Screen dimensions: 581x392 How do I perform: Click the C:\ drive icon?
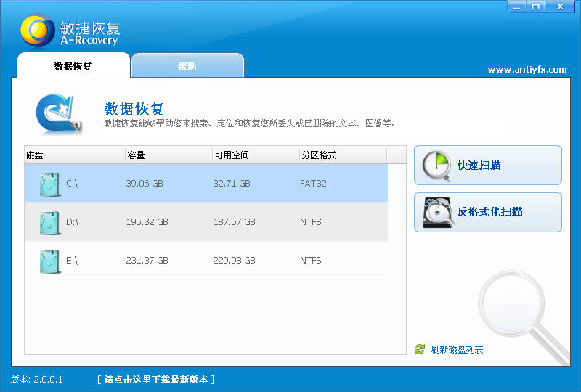point(49,184)
